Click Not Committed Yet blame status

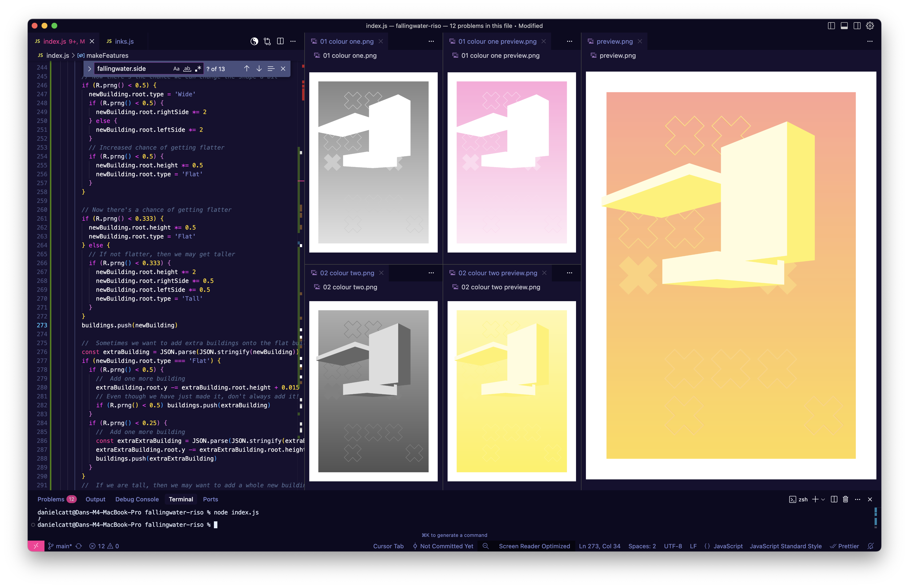[x=443, y=546]
